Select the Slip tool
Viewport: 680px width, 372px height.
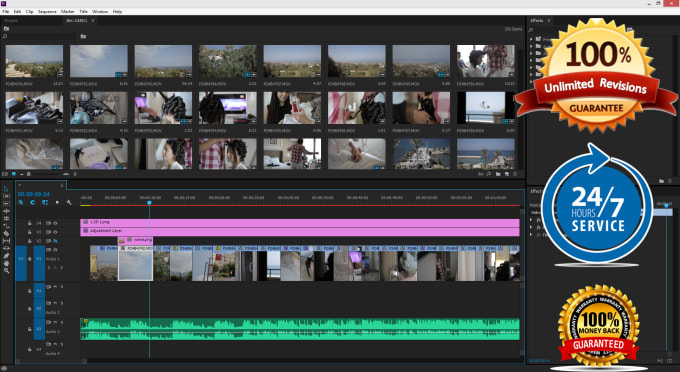[x=6, y=241]
